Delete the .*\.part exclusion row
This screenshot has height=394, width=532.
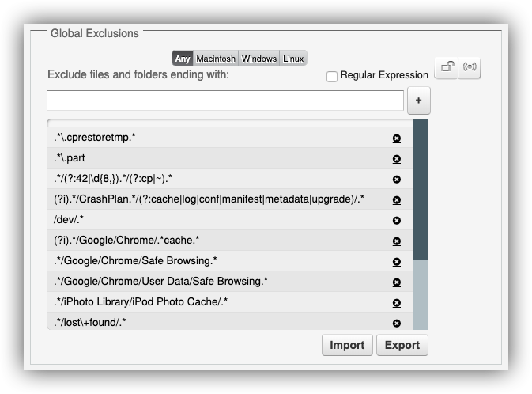point(397,158)
